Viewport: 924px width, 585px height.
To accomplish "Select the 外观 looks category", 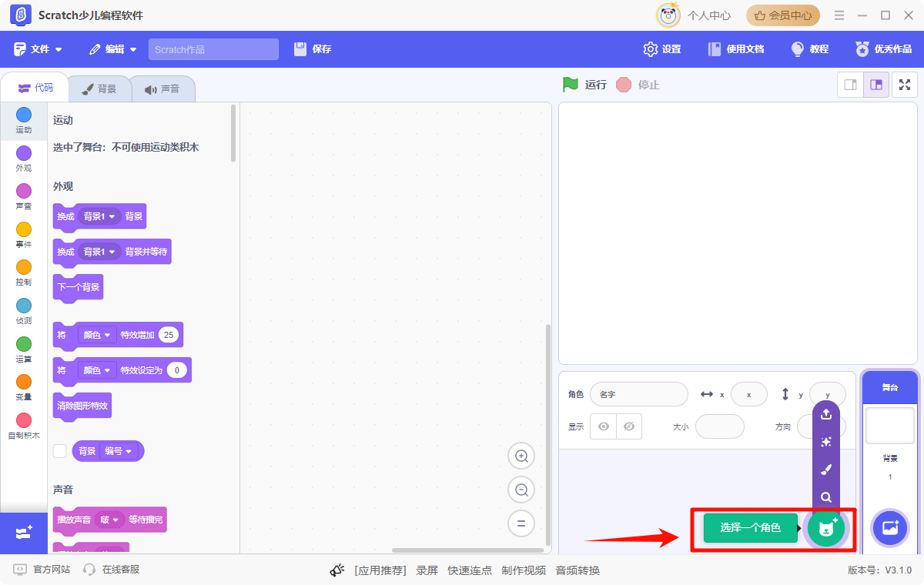I will (x=24, y=159).
